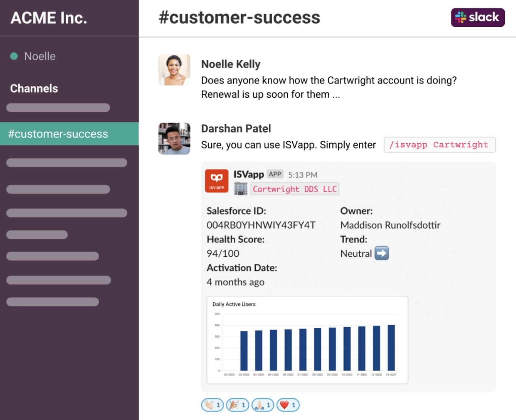The height and width of the screenshot is (420, 516).
Task: Click the 5:13 PM message timestamp
Action: click(x=303, y=175)
